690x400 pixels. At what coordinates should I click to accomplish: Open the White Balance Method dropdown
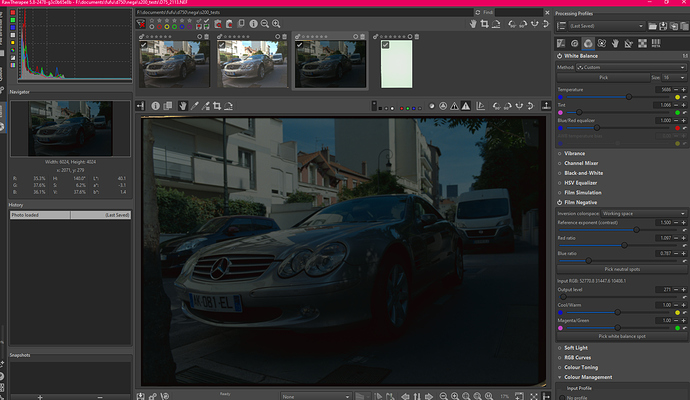632,67
